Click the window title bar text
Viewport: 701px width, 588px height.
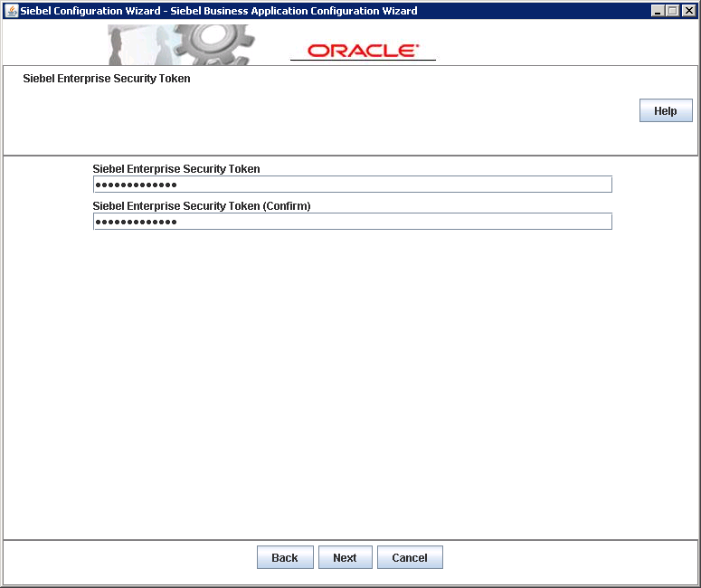click(x=219, y=11)
